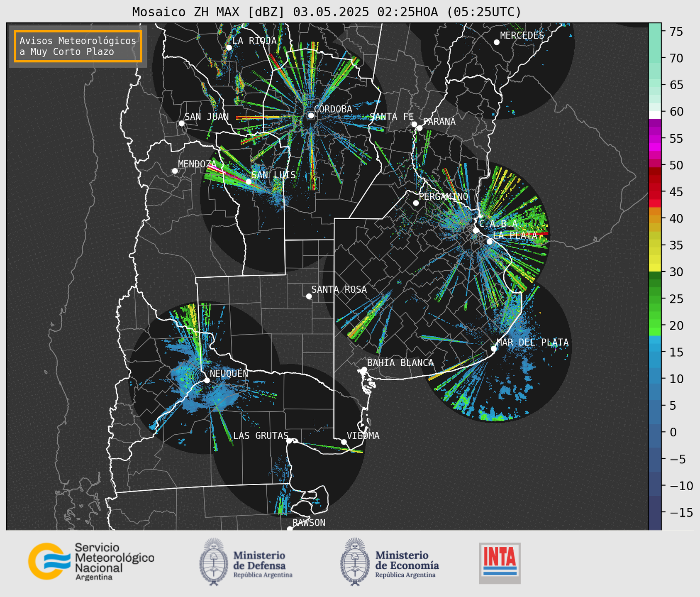Click the Ministerio de Economía emblem
Image resolution: width=700 pixels, height=597 pixels.
click(355, 562)
